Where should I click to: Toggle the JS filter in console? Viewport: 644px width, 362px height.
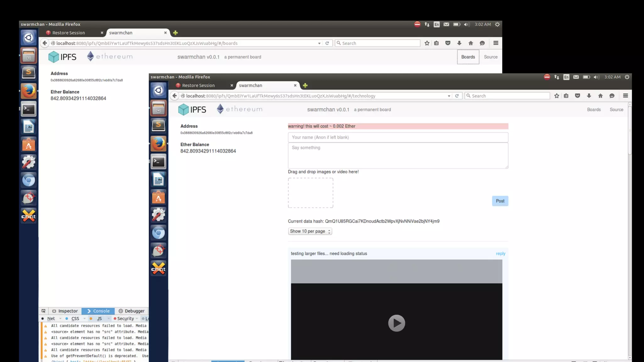(99, 319)
